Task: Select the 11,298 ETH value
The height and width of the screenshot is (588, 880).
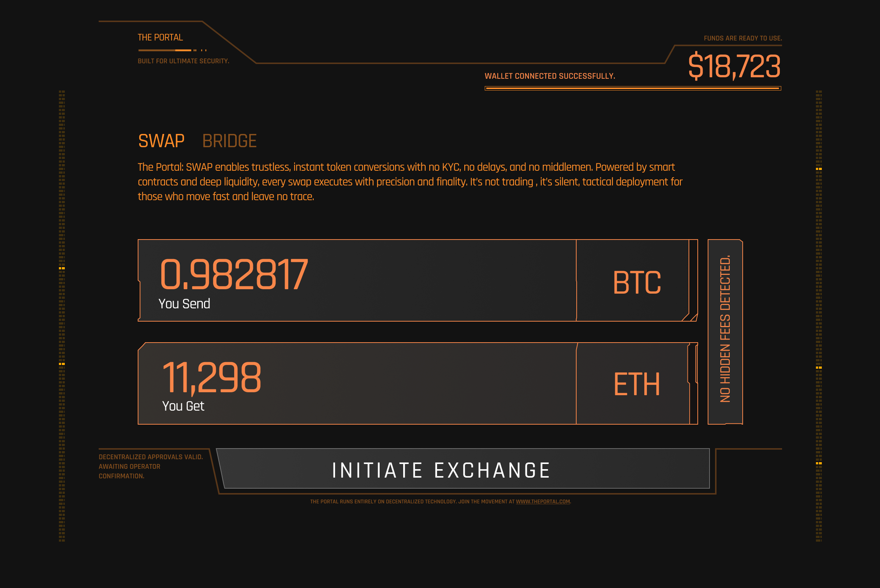Action: (x=213, y=378)
